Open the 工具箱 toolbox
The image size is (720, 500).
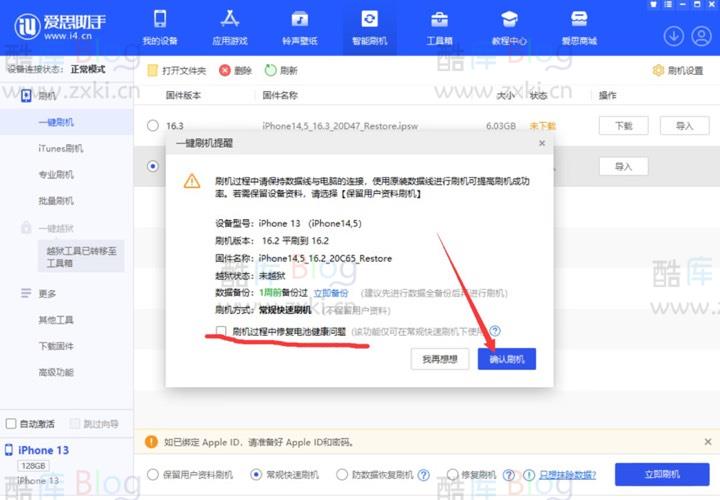(x=439, y=28)
